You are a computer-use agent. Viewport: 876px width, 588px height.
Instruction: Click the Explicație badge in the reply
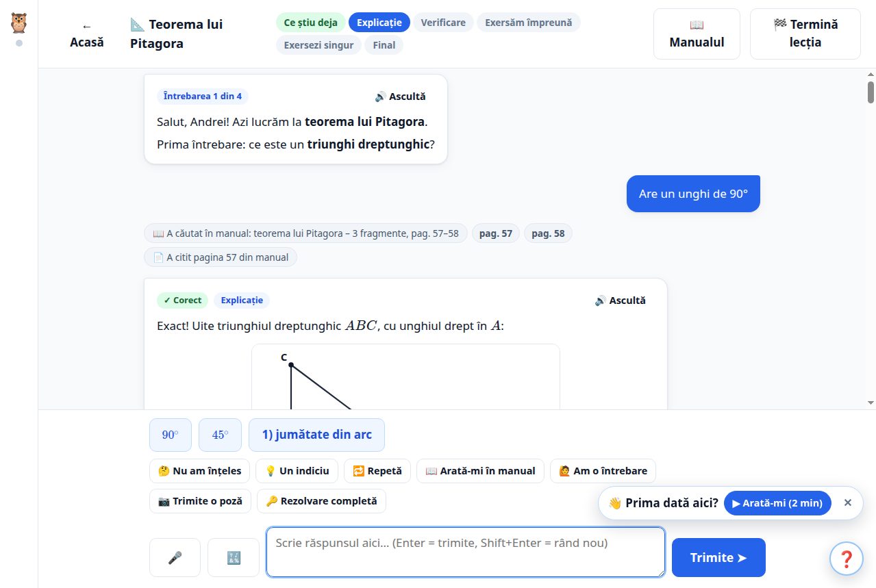242,301
